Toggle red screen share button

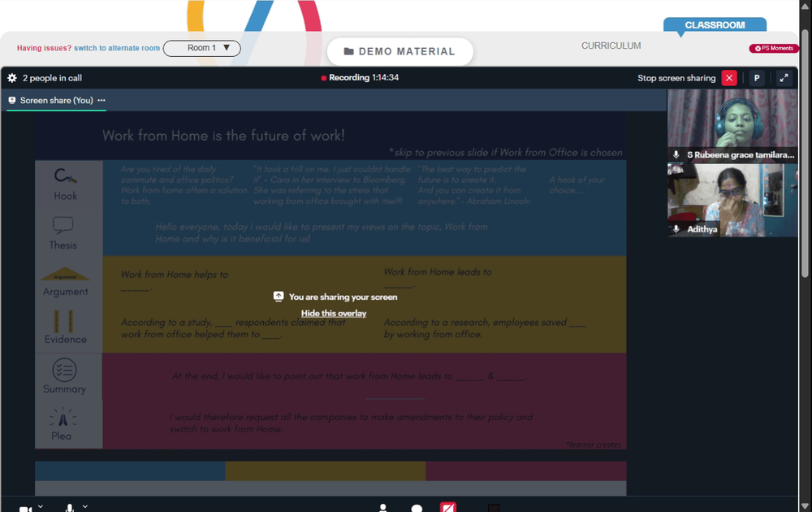click(x=448, y=507)
